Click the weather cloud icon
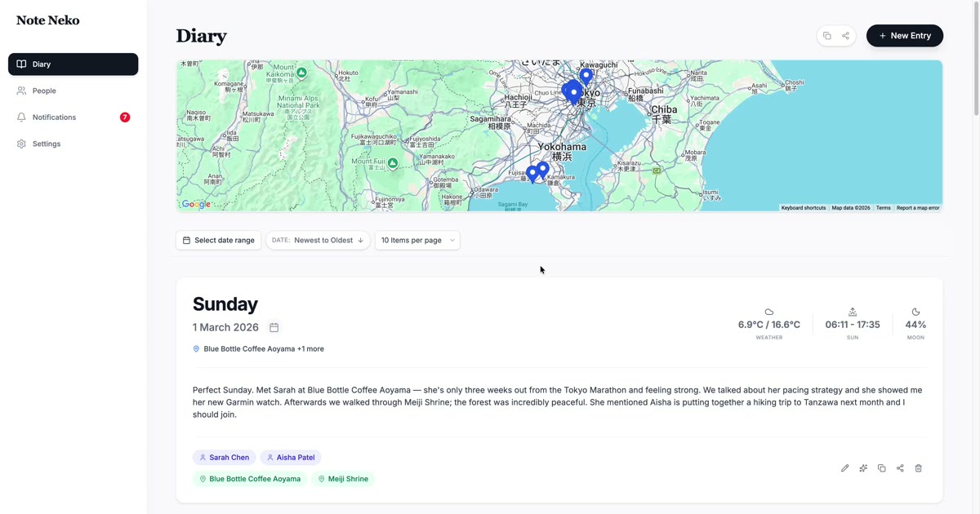980x514 pixels. click(x=769, y=312)
